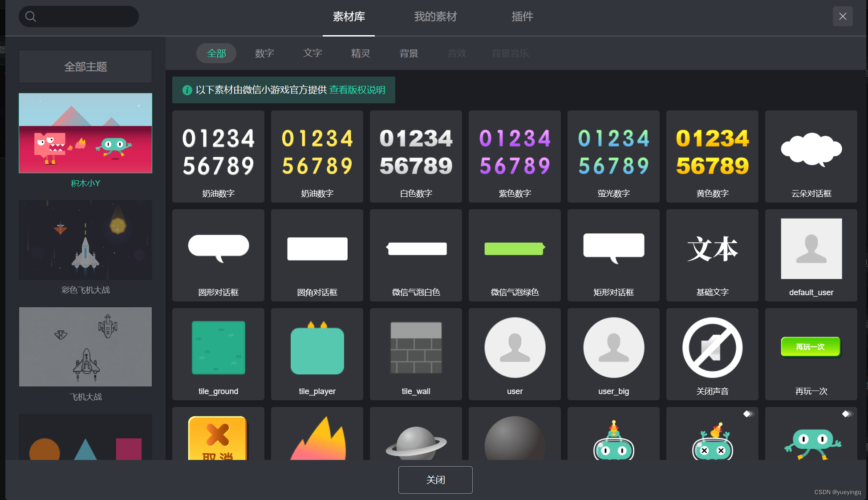Viewport: 868px width, 500px height.
Task: Choose the 彩色飞机大战 theme thumbnail
Action: pyautogui.click(x=85, y=240)
